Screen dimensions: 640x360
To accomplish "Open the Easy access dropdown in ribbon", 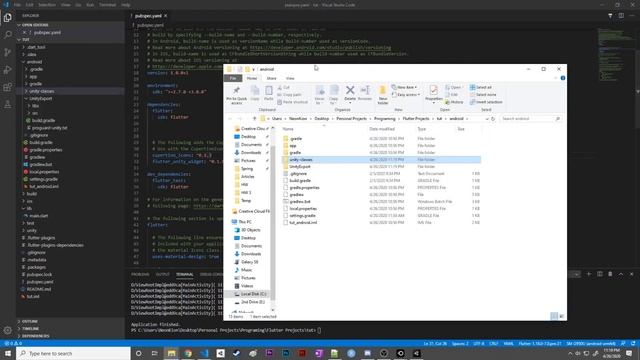I will click(406, 95).
